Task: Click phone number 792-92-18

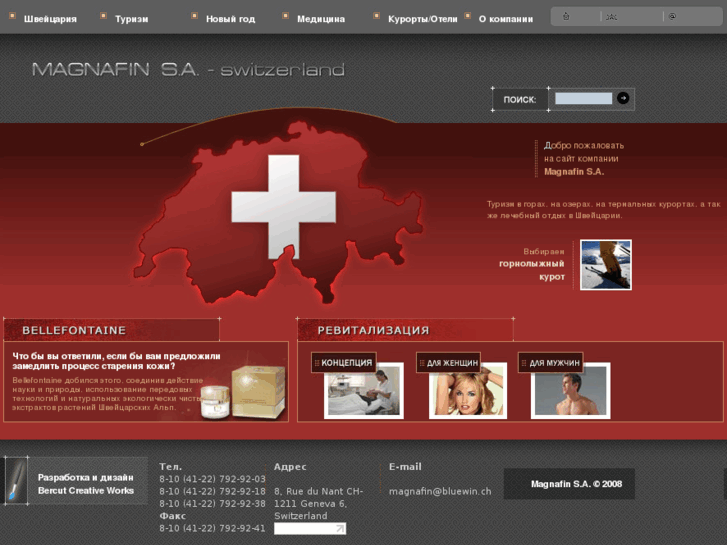Action: pyautogui.click(x=212, y=491)
